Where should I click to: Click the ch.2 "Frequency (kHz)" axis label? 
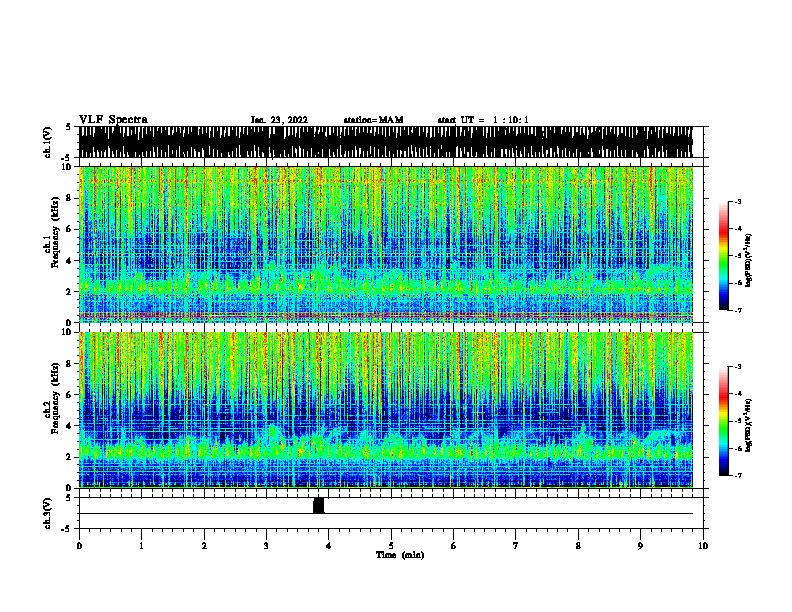click(x=55, y=398)
